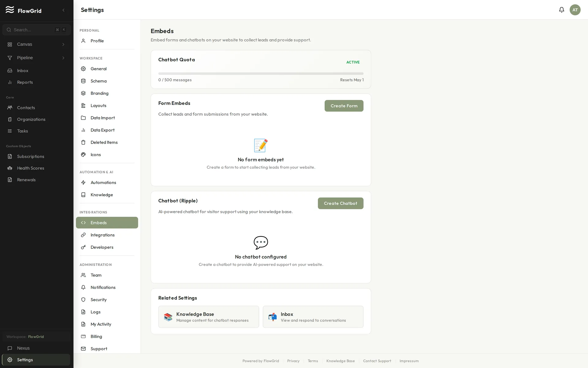Click the Create Chatbot button
The image size is (588, 368).
(341, 203)
